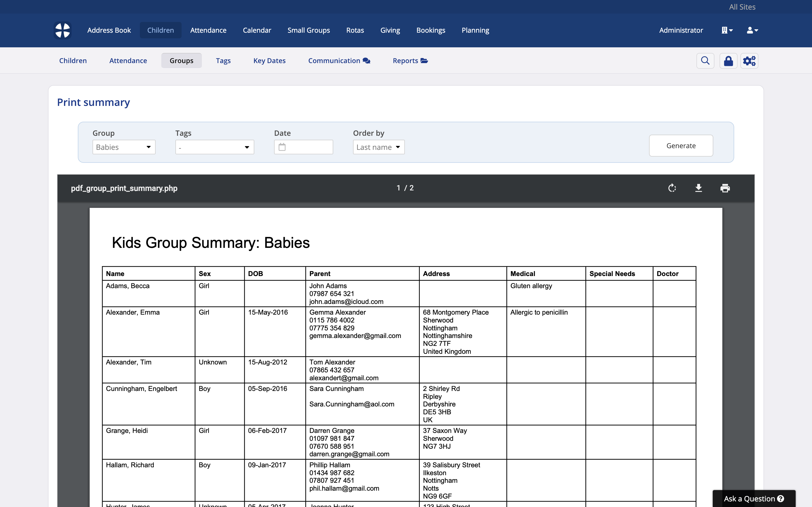Expand the Group dropdown showing Babies
This screenshot has height=507, width=812.
(124, 147)
